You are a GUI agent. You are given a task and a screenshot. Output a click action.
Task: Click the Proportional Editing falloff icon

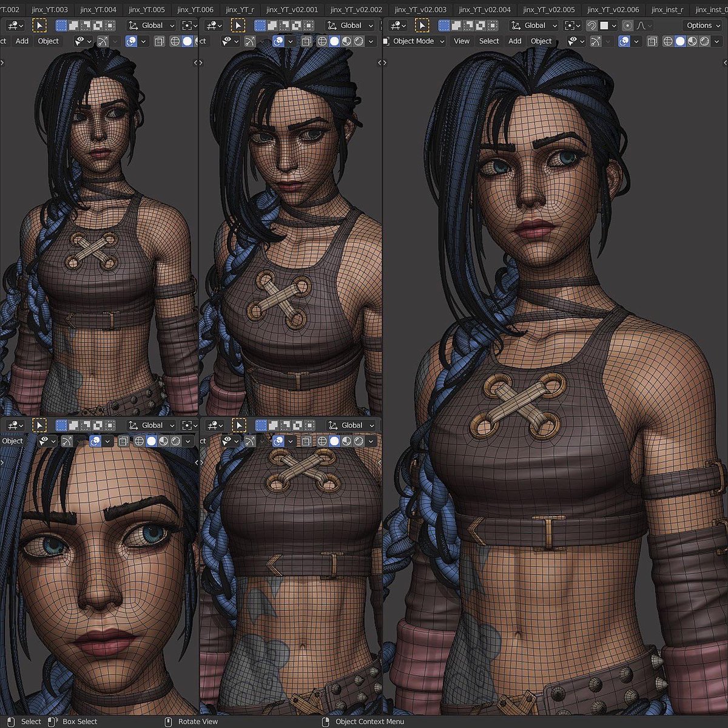(x=642, y=25)
